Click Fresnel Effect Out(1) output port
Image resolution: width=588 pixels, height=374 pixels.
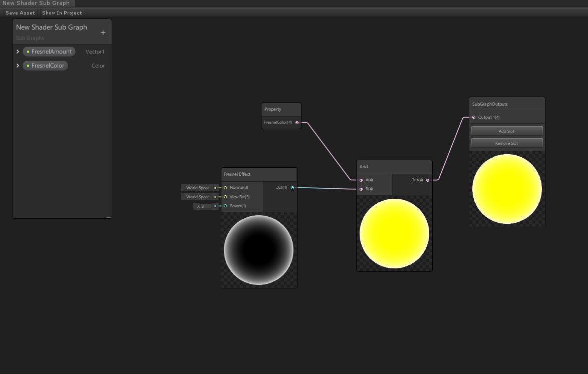[292, 188]
